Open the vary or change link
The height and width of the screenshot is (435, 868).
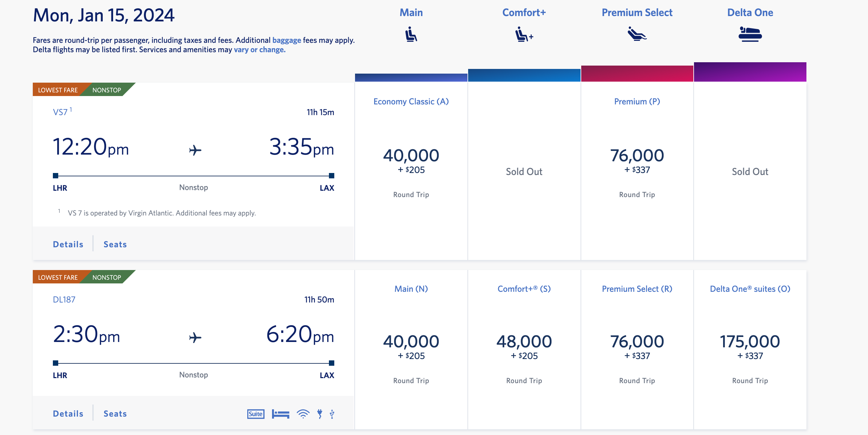coord(259,50)
